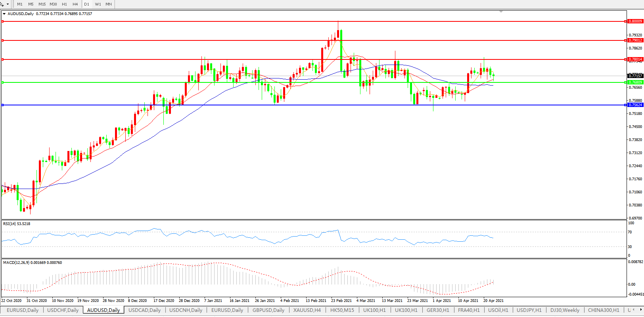
Task: Open the USOil,H1 chart tab
Action: [x=498, y=310]
